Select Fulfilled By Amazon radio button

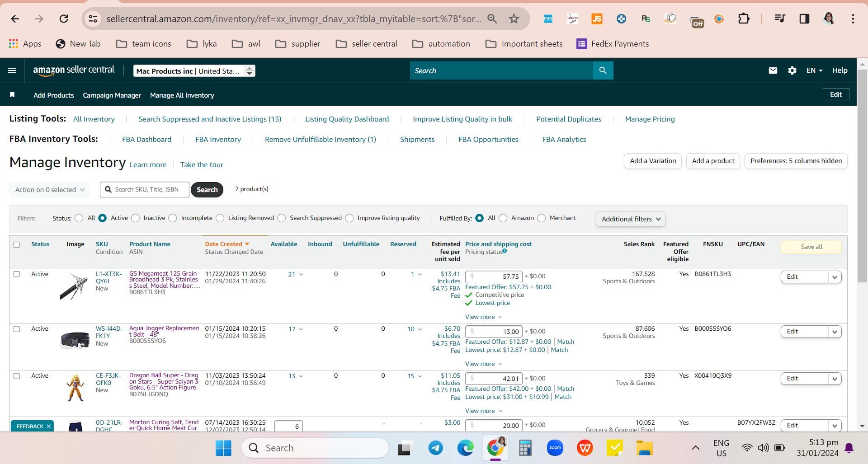pos(503,218)
